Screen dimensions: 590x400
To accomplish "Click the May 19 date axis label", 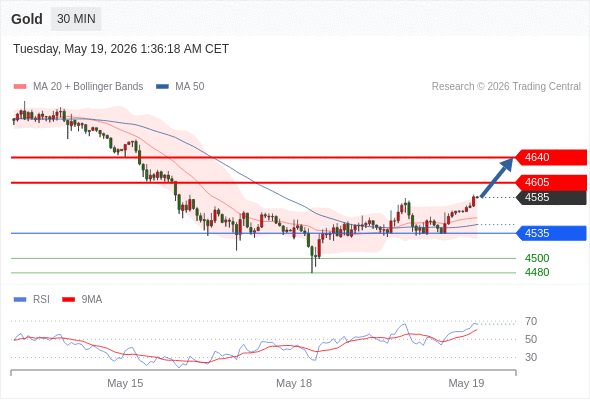I will point(466,383).
